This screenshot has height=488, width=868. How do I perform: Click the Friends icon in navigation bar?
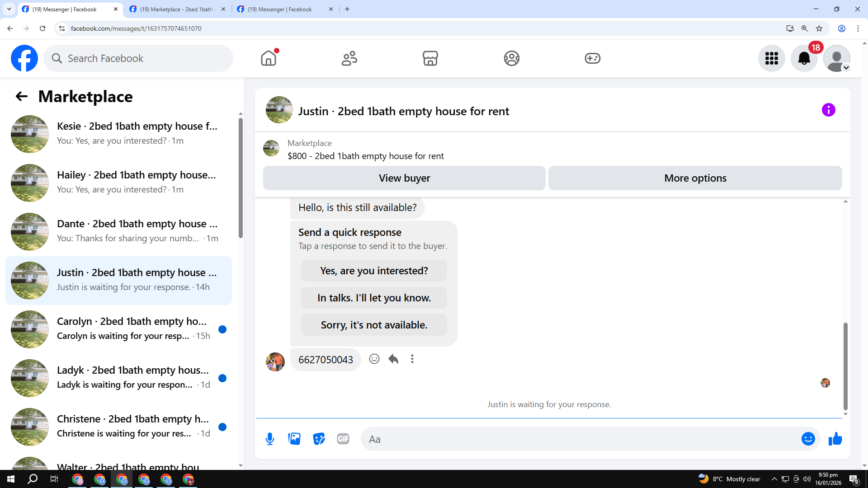[349, 58]
